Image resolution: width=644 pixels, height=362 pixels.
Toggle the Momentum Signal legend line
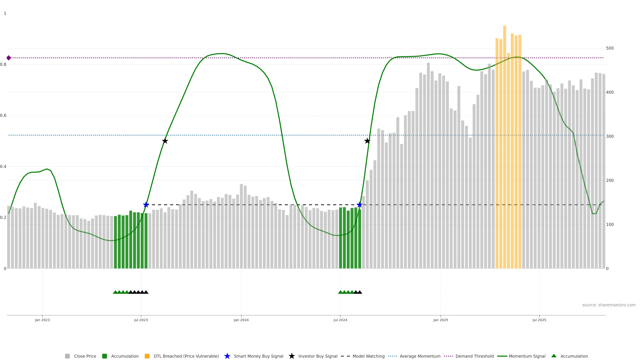(502, 356)
